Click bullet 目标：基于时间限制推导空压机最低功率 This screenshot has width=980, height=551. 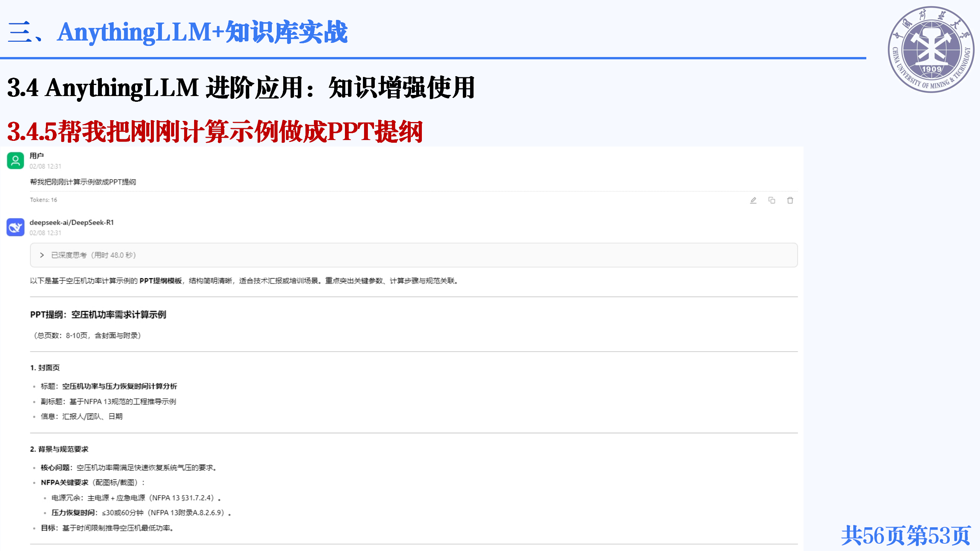[x=108, y=528]
